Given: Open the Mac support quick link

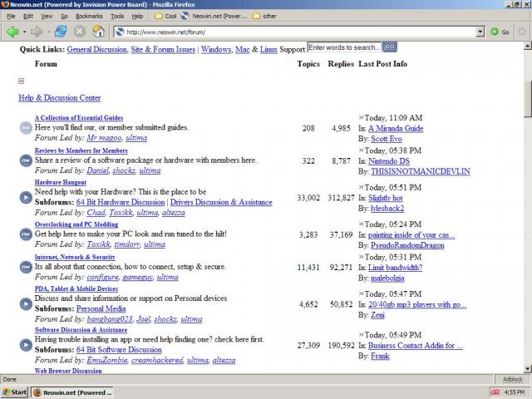Looking at the screenshot, I should [x=243, y=50].
